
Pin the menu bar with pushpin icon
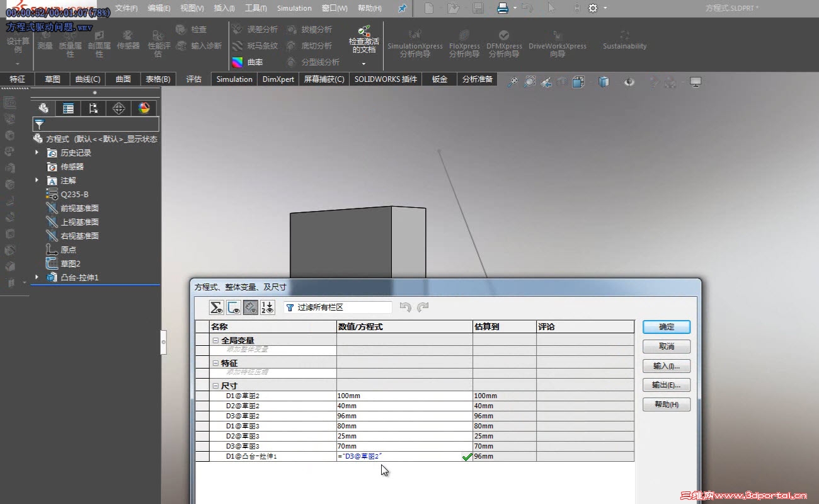click(x=403, y=8)
